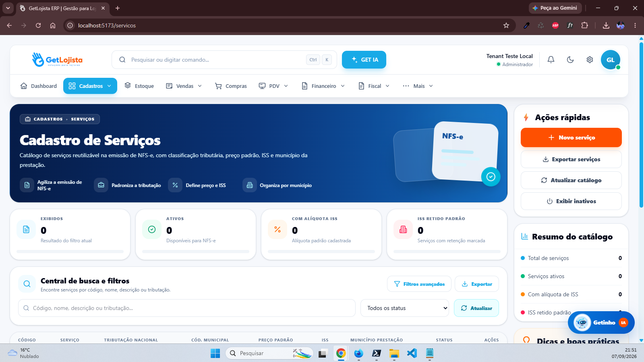The image size is (644, 362).
Task: Open the Estoque menu item
Action: (139, 86)
